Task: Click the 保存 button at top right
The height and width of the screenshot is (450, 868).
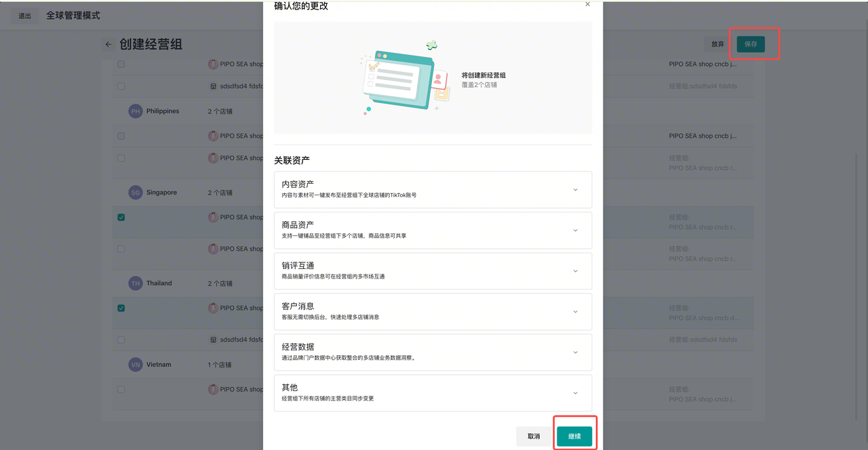Action: [x=751, y=44]
